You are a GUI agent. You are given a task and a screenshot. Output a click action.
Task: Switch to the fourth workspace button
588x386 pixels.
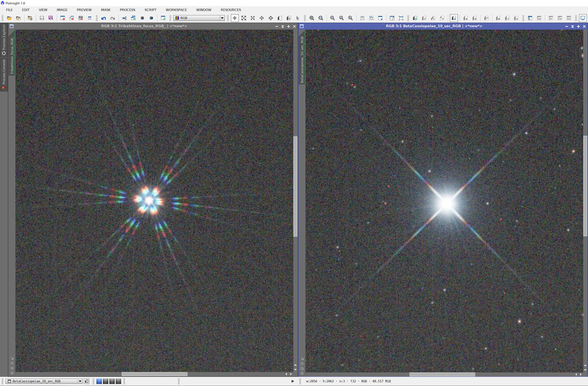click(x=118, y=381)
